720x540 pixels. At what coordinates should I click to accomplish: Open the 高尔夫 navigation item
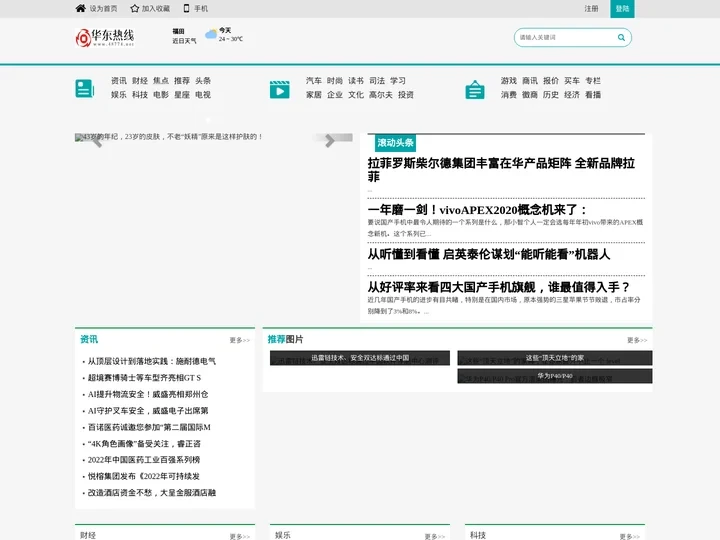[381, 95]
